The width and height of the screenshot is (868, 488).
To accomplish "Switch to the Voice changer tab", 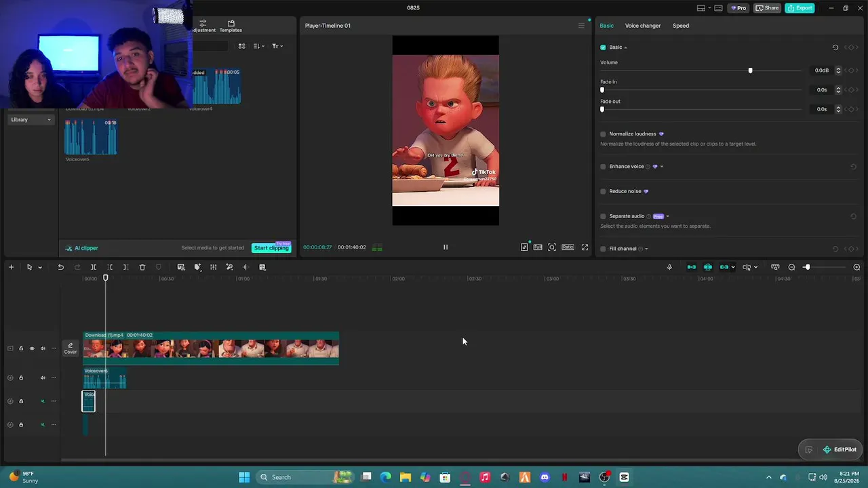I will pos(643,26).
